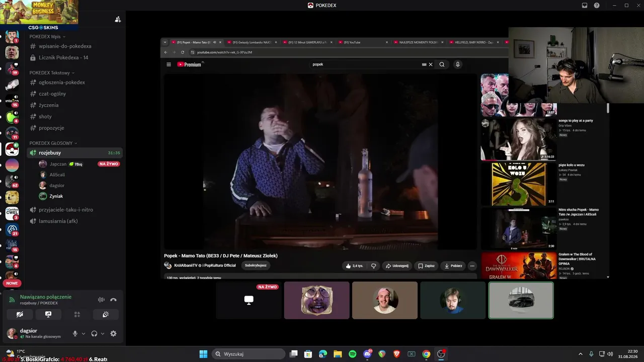Open the Doge server icon

coord(12,197)
